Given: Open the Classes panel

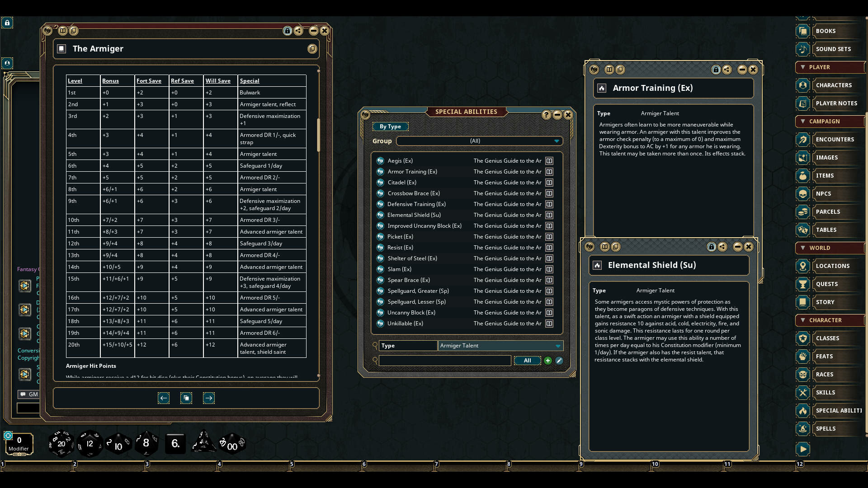Looking at the screenshot, I should tap(827, 338).
